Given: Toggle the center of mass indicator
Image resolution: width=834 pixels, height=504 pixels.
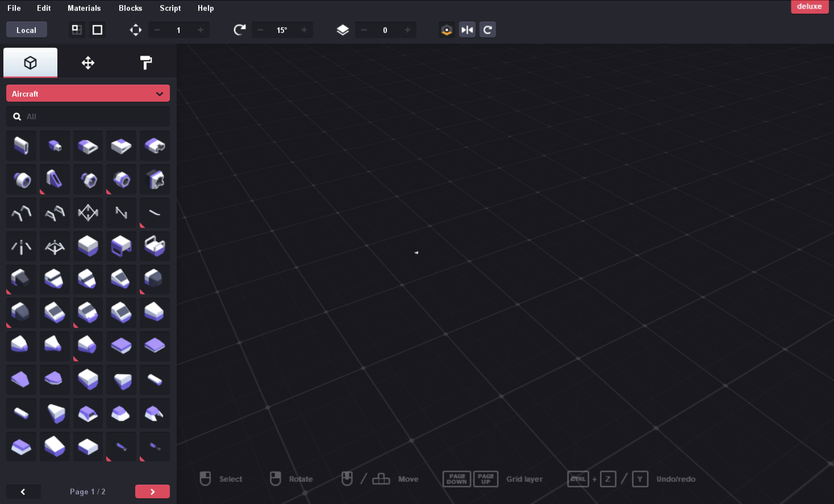Looking at the screenshot, I should point(447,30).
